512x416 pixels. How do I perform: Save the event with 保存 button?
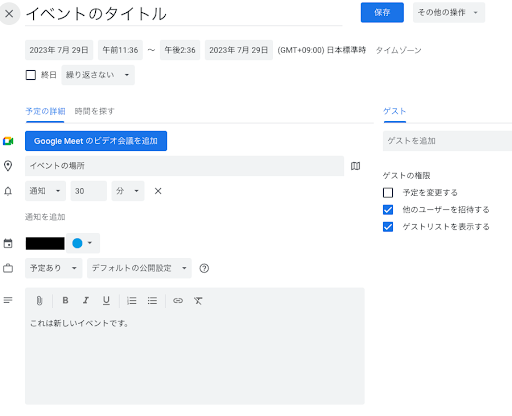[x=382, y=13]
